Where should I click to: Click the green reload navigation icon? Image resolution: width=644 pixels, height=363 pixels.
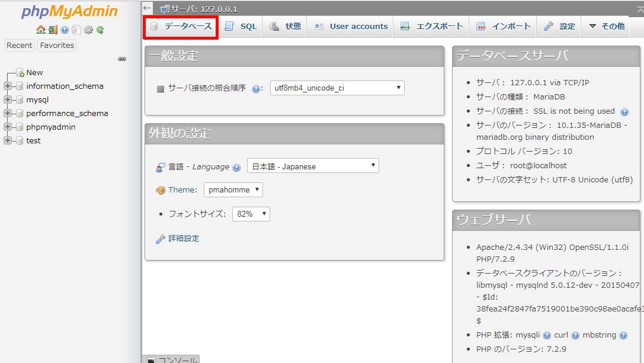100,30
